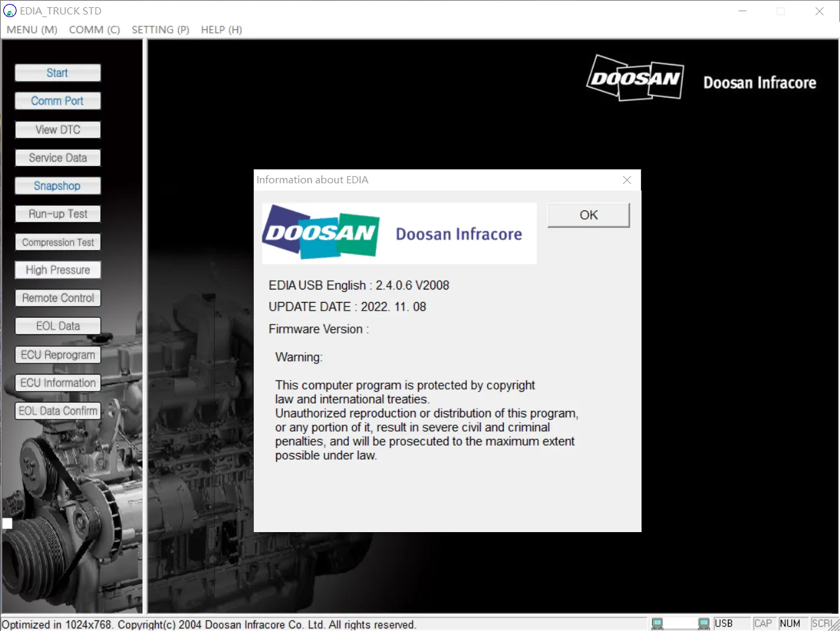Open the Comm Port settings
This screenshot has width=840, height=631.
[57, 101]
